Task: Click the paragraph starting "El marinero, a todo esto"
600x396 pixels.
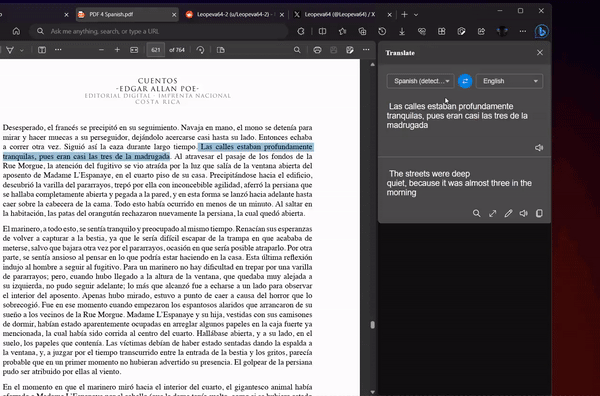Action: click(157, 300)
